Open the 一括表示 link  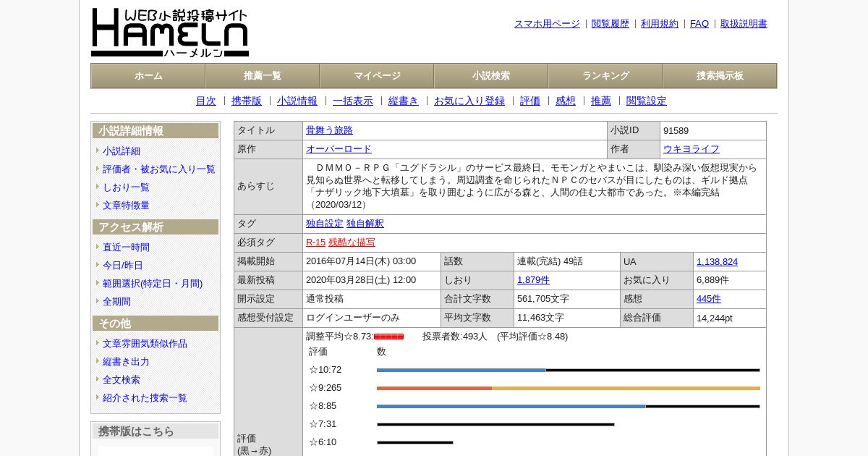(353, 101)
